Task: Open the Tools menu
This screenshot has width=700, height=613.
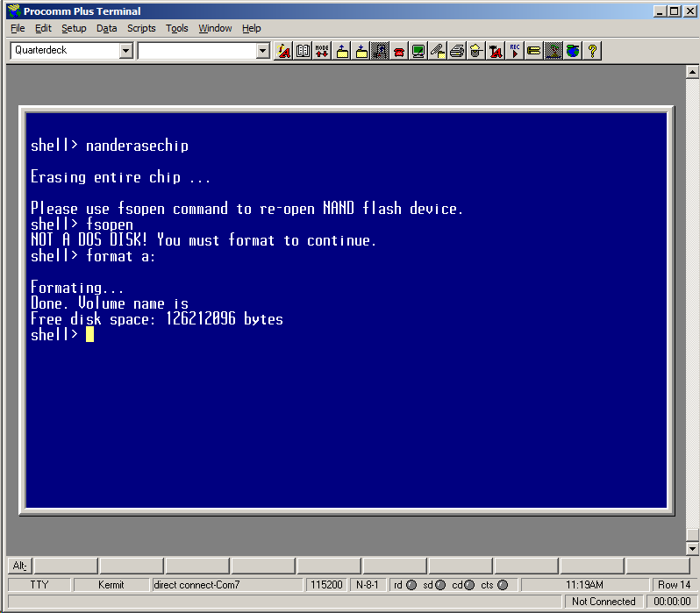Action: [177, 28]
